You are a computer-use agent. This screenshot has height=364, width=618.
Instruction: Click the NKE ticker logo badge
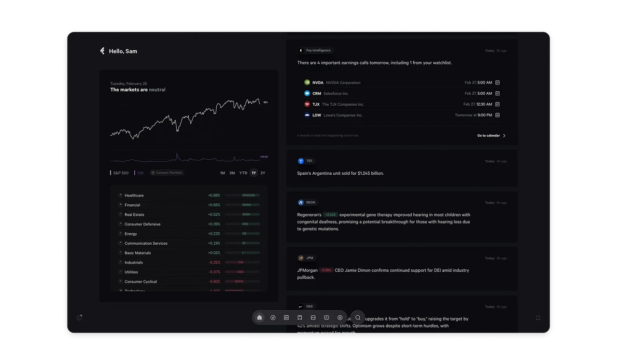307,307
